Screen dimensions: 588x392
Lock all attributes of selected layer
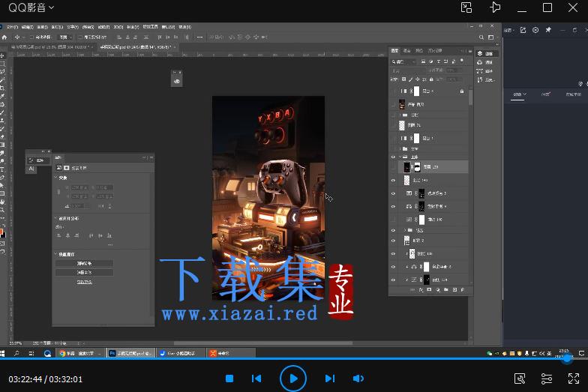point(431,79)
